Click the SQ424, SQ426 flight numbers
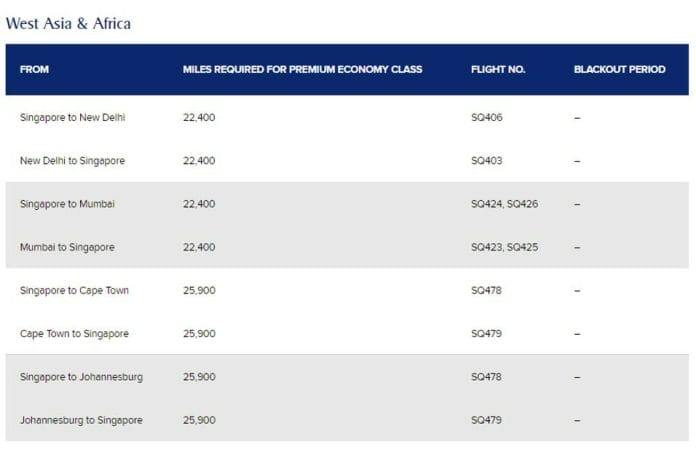The width and height of the screenshot is (696, 450). click(x=504, y=204)
